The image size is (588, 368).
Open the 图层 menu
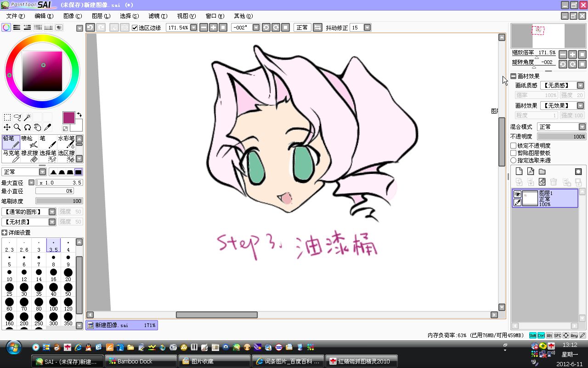pyautogui.click(x=101, y=16)
